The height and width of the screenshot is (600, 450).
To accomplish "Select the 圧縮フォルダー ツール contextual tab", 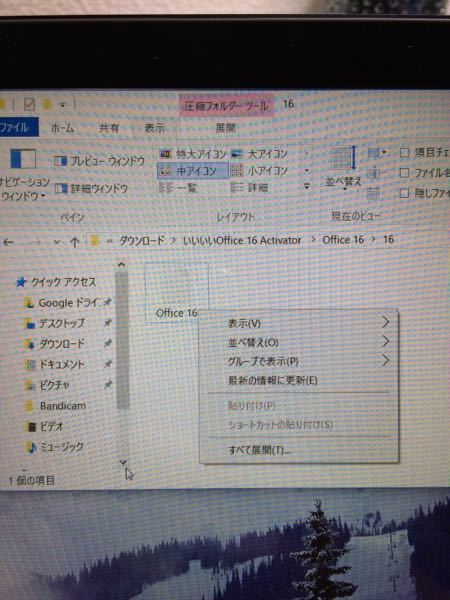I will (x=226, y=106).
